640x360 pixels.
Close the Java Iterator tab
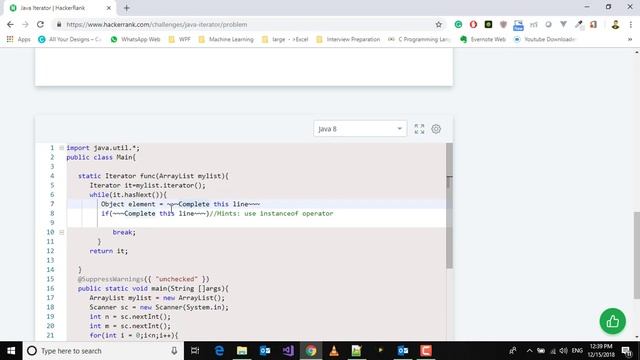[x=109, y=8]
